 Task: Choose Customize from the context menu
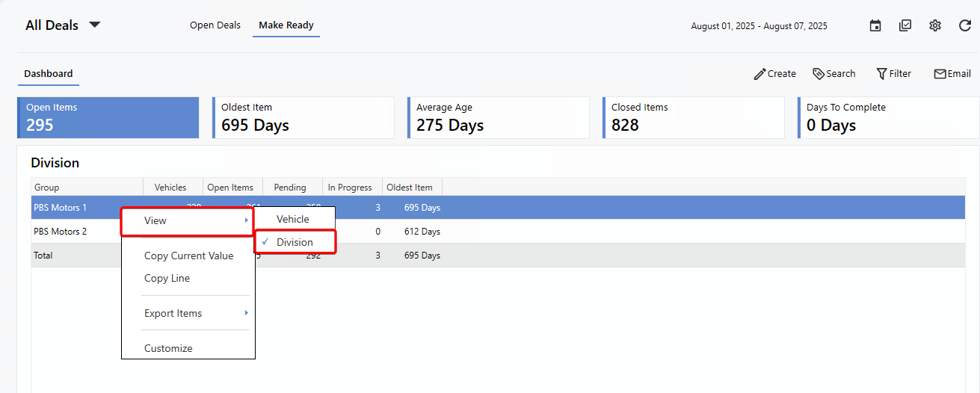(x=168, y=348)
